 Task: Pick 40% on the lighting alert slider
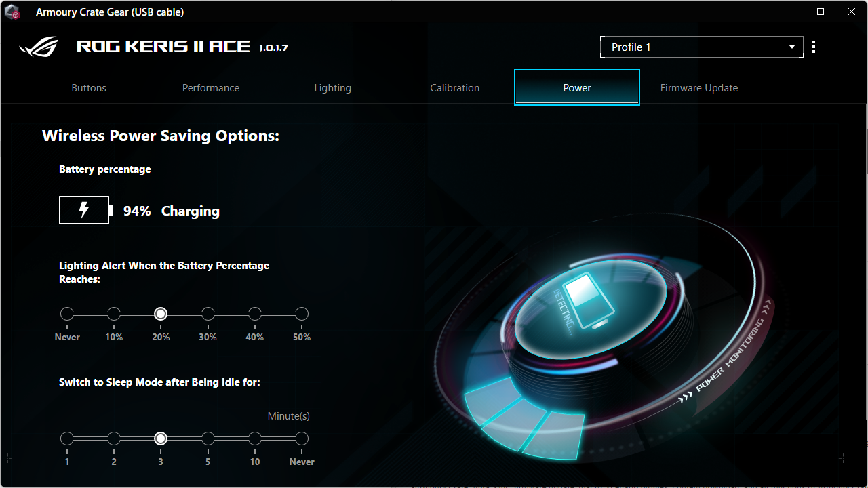coord(255,314)
